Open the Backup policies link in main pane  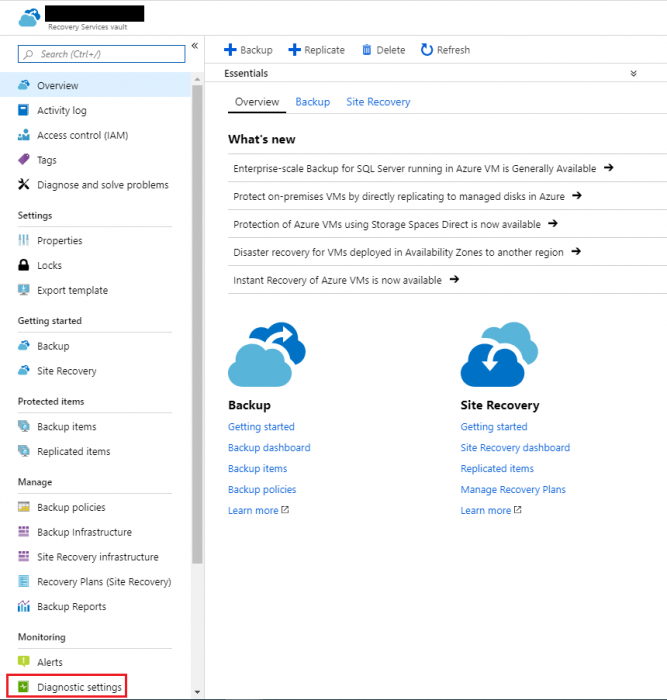[262, 489]
